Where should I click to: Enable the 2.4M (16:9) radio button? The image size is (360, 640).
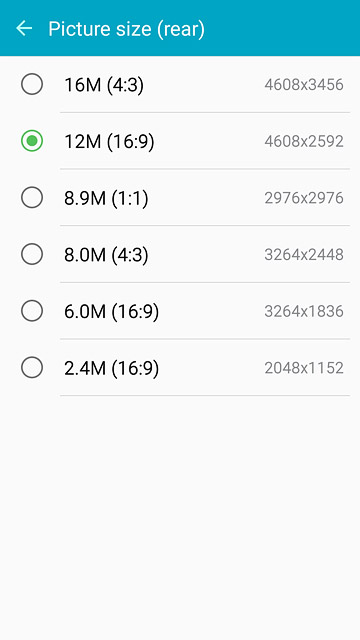(32, 368)
